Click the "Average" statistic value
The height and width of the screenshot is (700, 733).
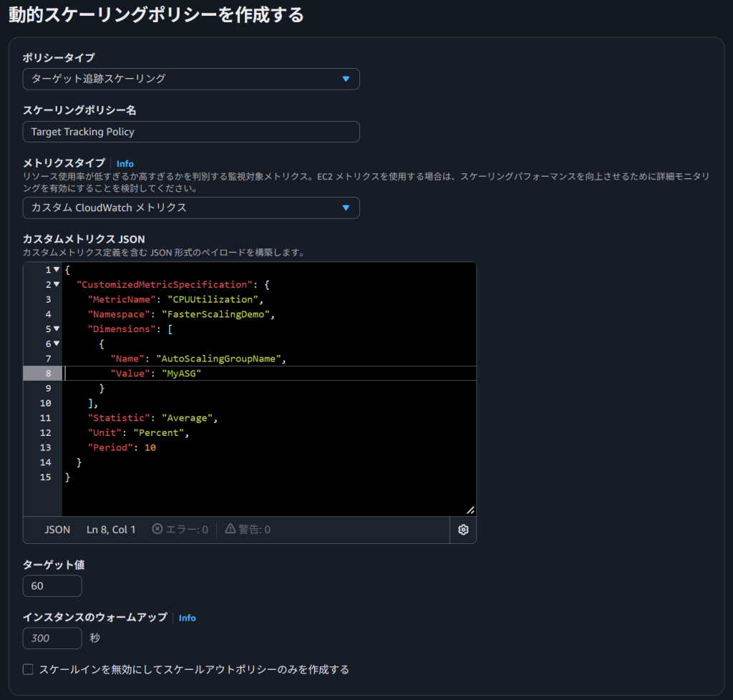(x=187, y=418)
